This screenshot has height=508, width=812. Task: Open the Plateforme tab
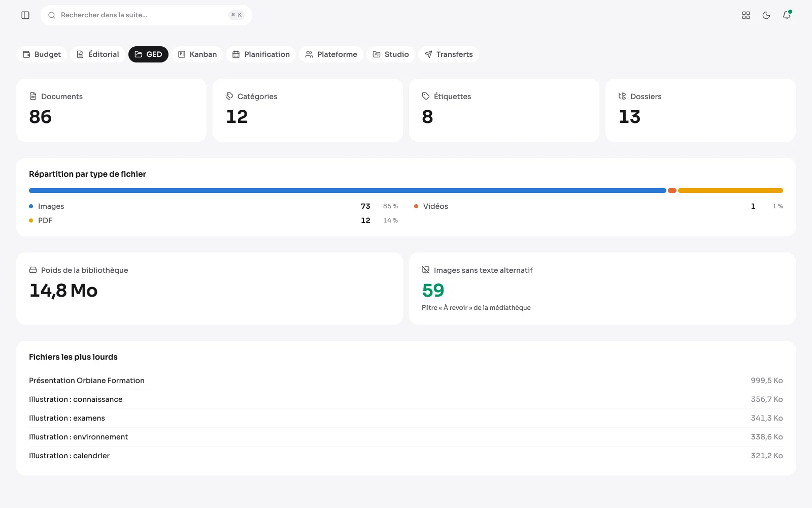click(331, 54)
